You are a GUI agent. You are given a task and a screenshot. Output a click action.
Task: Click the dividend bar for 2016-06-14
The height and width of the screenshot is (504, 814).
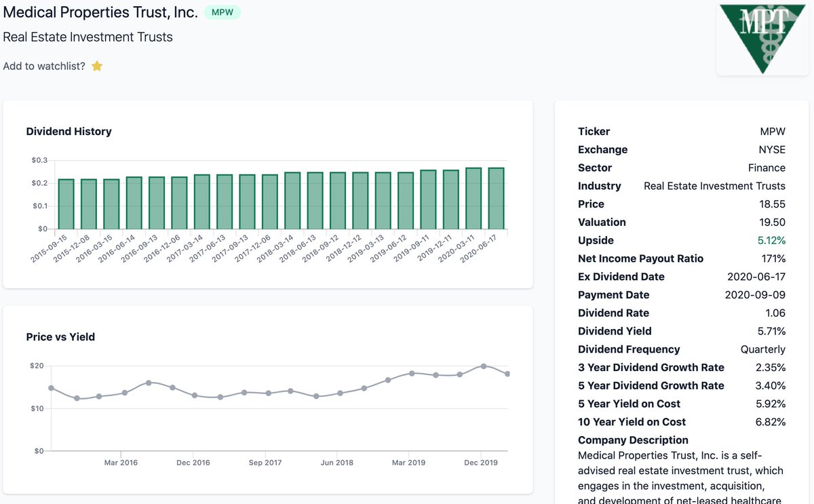134,203
